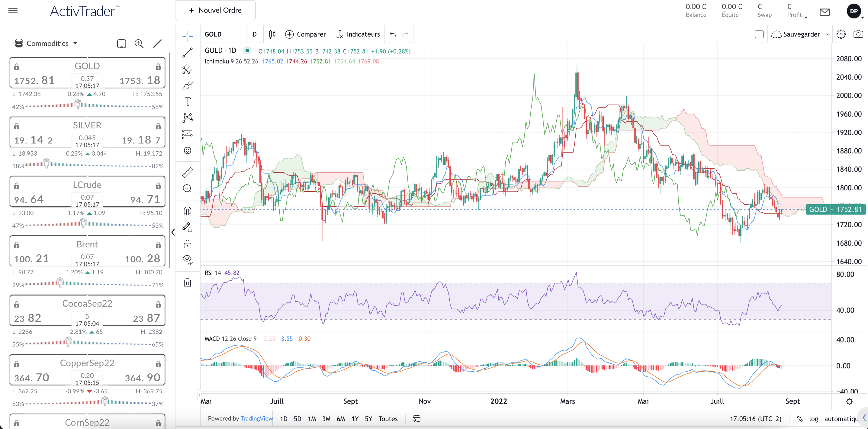Image resolution: width=868 pixels, height=429 pixels.
Task: Select the trend line drawing tool
Action: click(188, 53)
